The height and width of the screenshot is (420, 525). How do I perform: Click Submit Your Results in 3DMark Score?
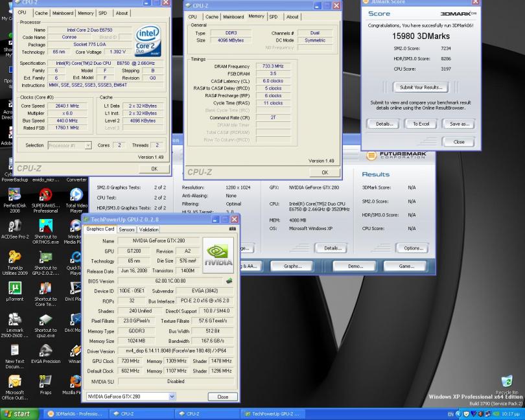click(421, 87)
